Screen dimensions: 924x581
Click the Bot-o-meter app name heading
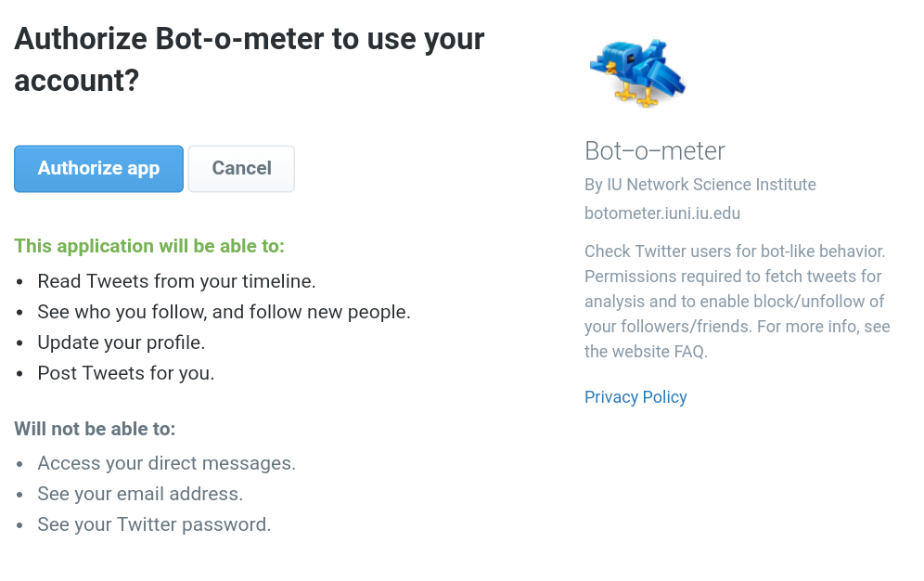655,150
